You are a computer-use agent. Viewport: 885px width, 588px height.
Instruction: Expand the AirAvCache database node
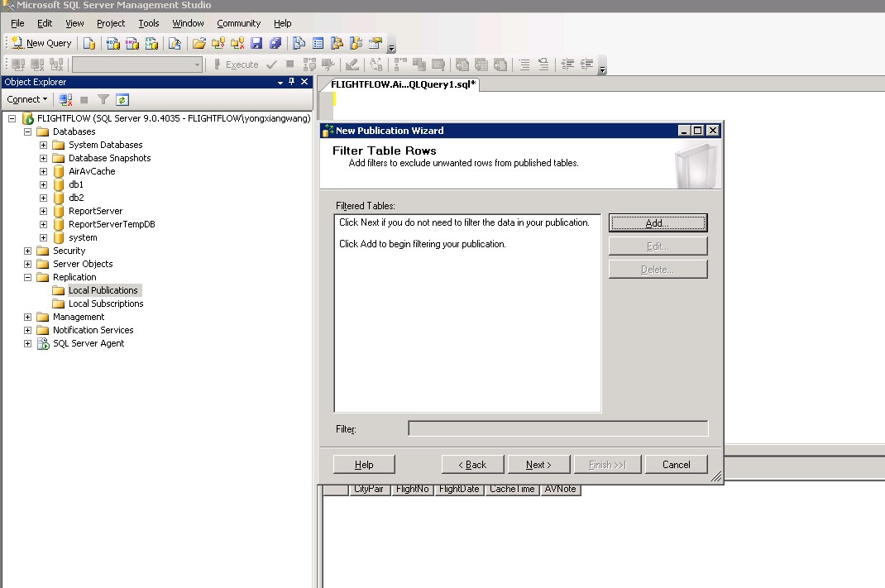[44, 171]
